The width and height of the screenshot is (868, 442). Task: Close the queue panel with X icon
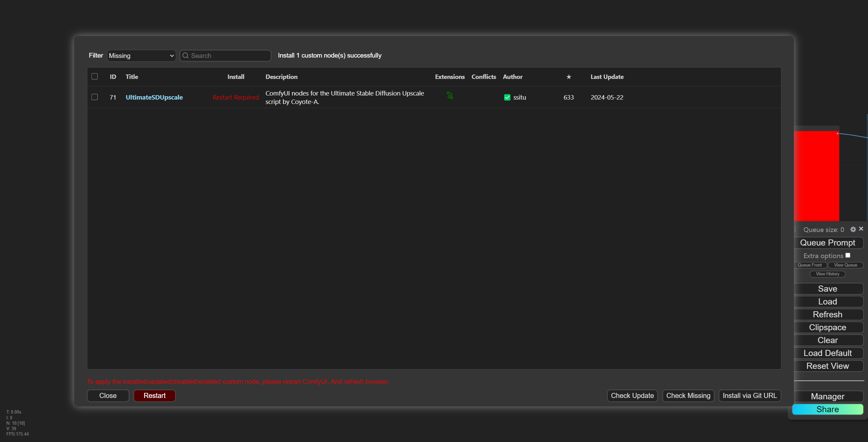(x=861, y=229)
